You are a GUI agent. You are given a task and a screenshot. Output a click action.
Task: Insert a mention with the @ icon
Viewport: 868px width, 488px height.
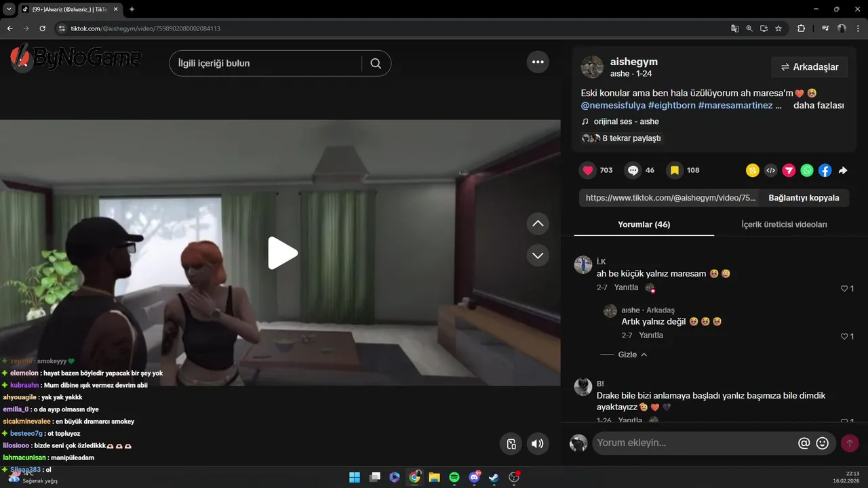[x=804, y=444]
